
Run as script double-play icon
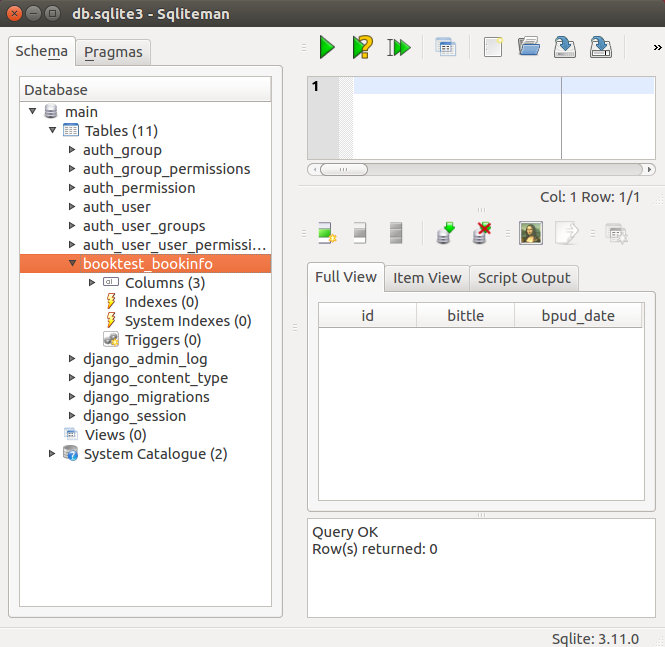click(399, 47)
